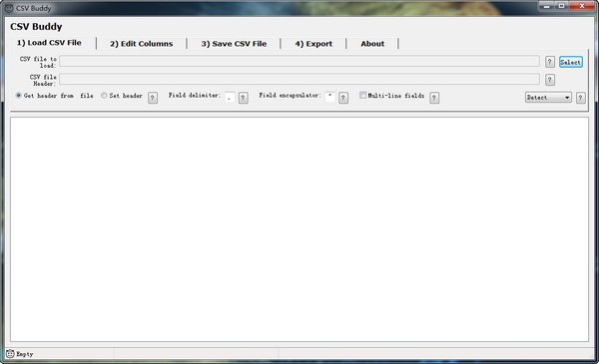Select Get header from file radio button

[18, 96]
